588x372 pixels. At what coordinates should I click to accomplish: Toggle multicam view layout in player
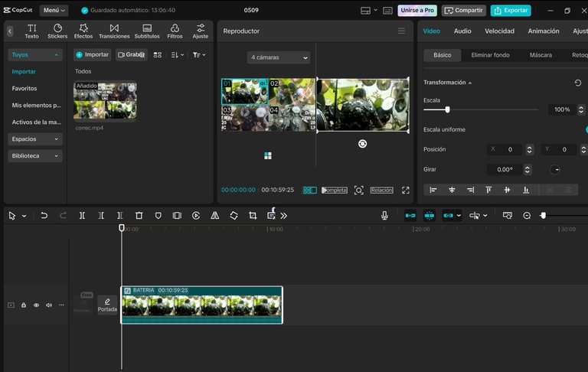pos(310,190)
